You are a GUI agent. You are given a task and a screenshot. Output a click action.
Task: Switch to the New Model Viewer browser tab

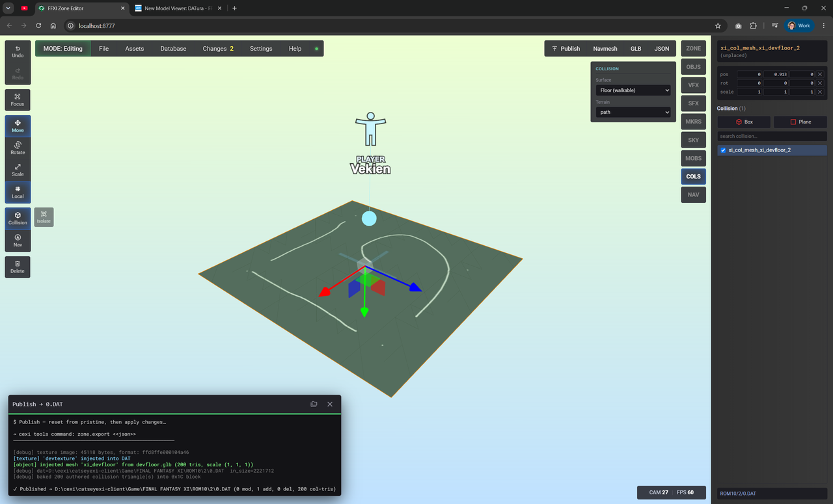click(178, 8)
